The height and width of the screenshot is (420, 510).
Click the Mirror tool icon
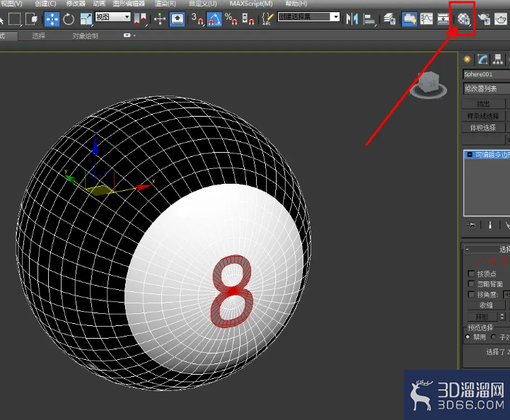point(352,19)
